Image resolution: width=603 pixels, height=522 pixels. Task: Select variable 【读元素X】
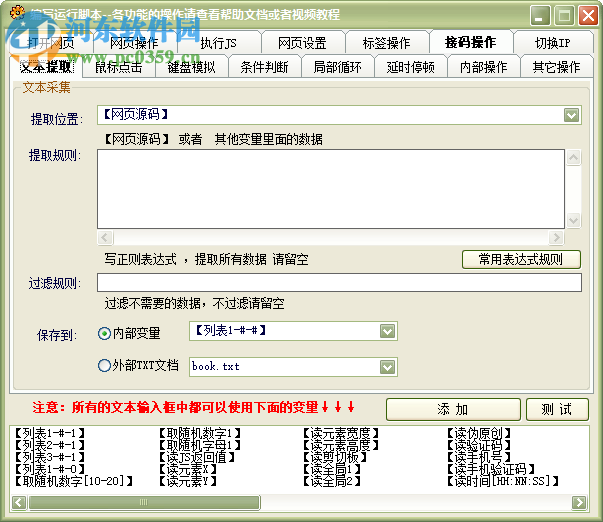188,469
